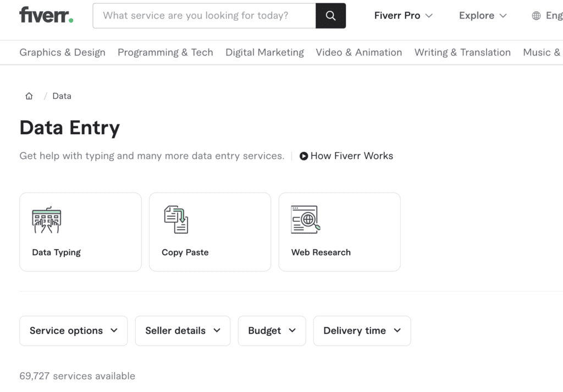
Task: Open the Seller details filter
Action: [183, 330]
